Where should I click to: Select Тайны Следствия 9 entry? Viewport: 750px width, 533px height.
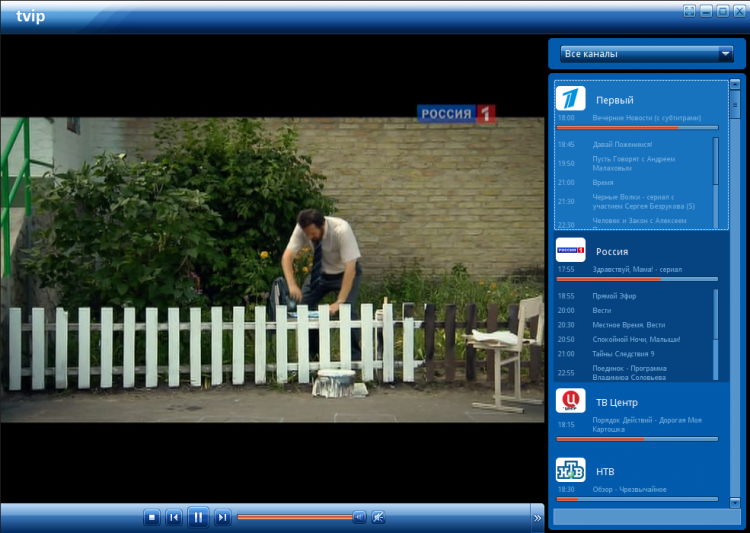(x=623, y=354)
